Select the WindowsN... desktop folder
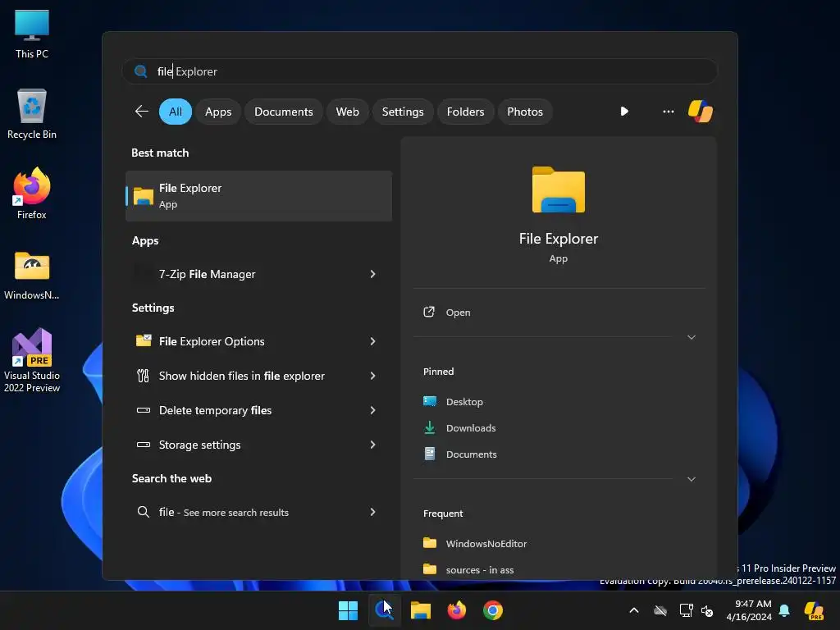Image resolution: width=840 pixels, height=630 pixels. [32, 276]
